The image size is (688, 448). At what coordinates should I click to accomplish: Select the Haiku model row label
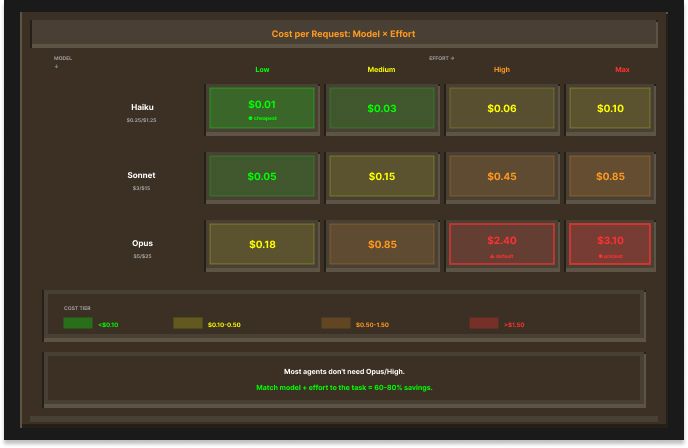(x=142, y=107)
